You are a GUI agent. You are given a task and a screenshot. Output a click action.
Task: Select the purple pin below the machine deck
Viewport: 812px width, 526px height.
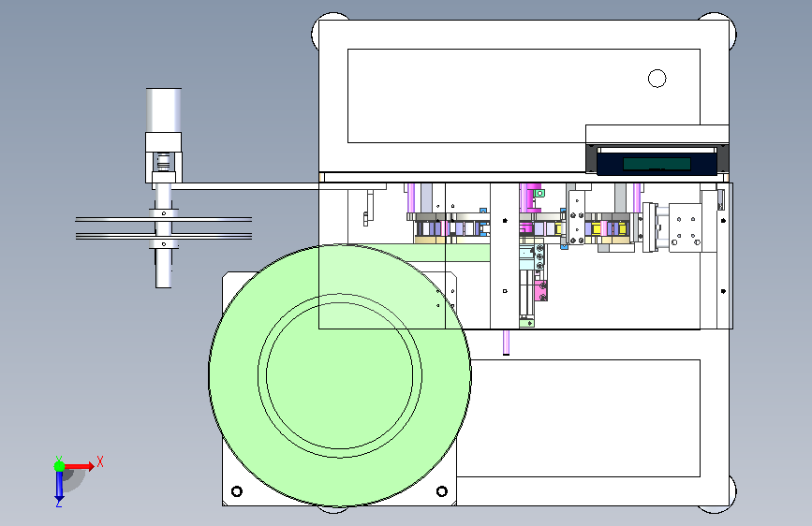pyautogui.click(x=506, y=343)
